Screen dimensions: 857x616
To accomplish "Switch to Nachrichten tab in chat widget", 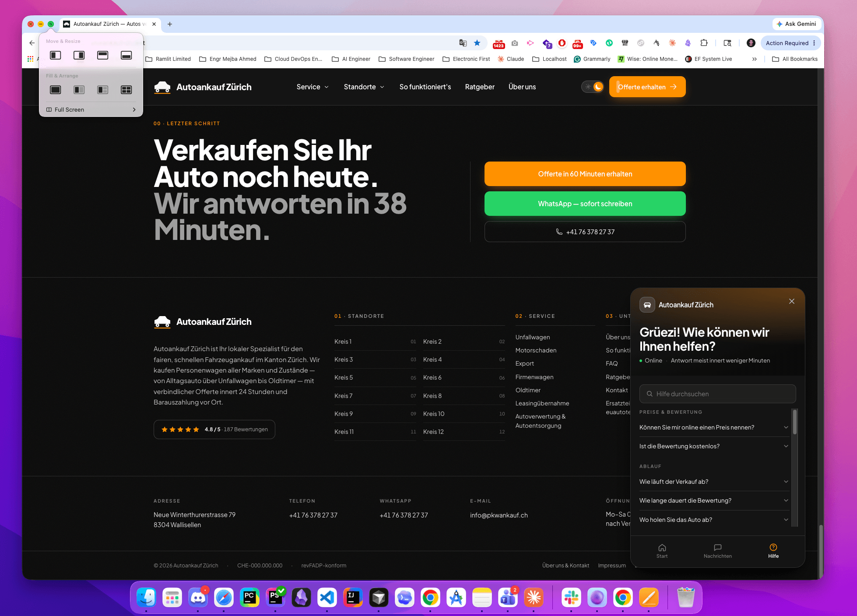I will tap(718, 551).
